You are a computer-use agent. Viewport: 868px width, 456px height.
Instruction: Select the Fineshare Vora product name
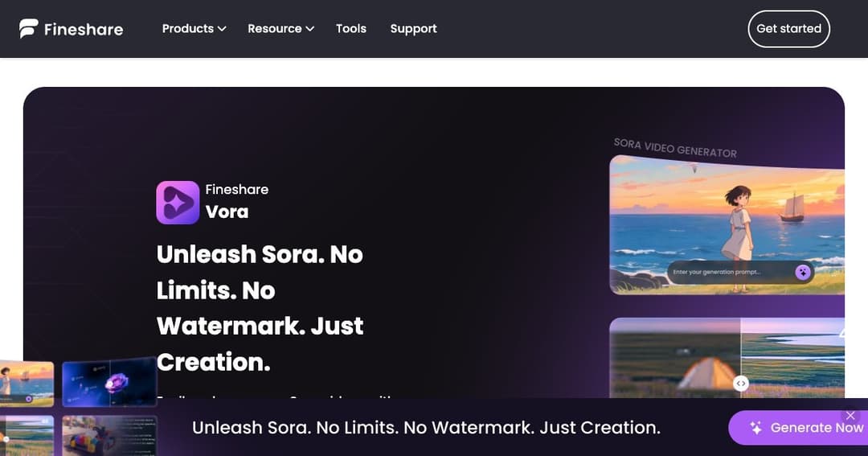(237, 202)
